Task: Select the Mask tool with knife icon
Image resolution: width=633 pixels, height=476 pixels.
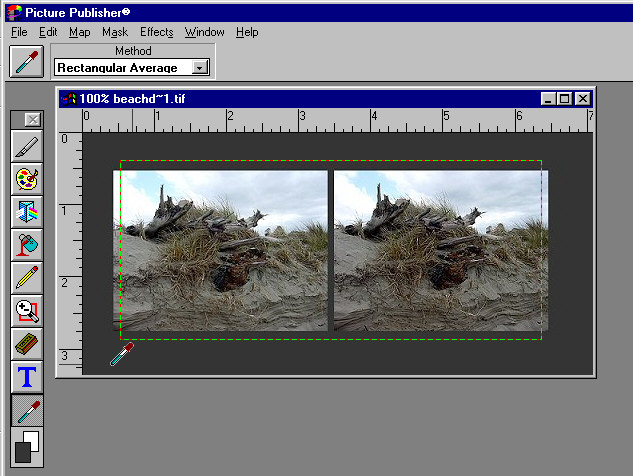Action: [27, 147]
